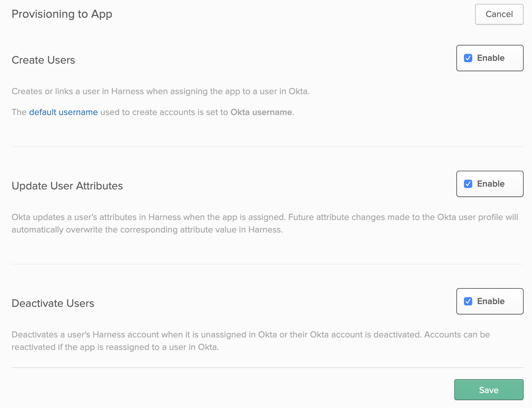The image size is (532, 408).
Task: Click the Update User Attributes title
Action: [x=67, y=186]
